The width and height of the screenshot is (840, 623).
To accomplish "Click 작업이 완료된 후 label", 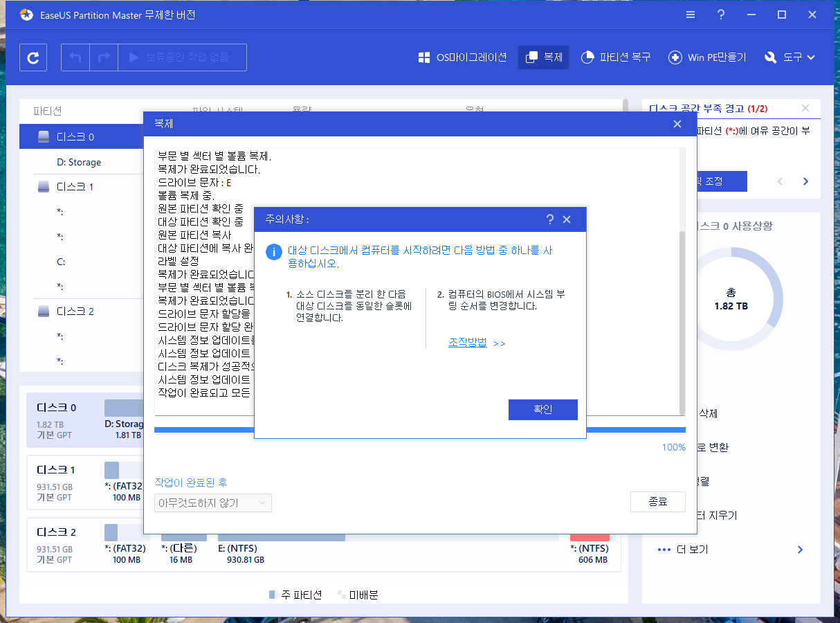I will (x=191, y=482).
